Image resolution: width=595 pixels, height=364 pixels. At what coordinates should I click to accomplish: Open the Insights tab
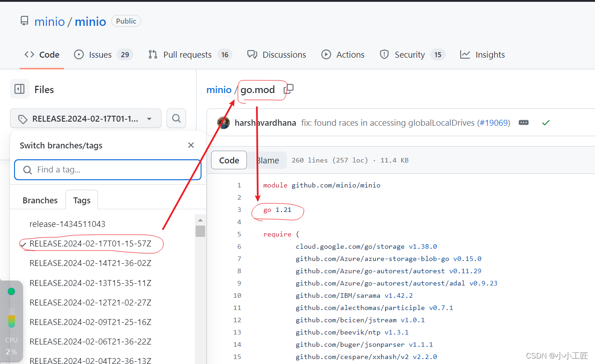click(x=482, y=54)
